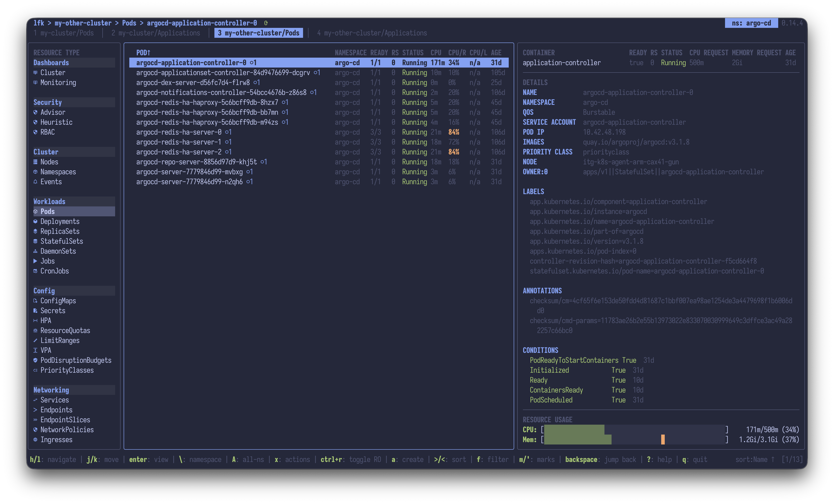Click the Monitoring dashboard icon

[x=35, y=82]
